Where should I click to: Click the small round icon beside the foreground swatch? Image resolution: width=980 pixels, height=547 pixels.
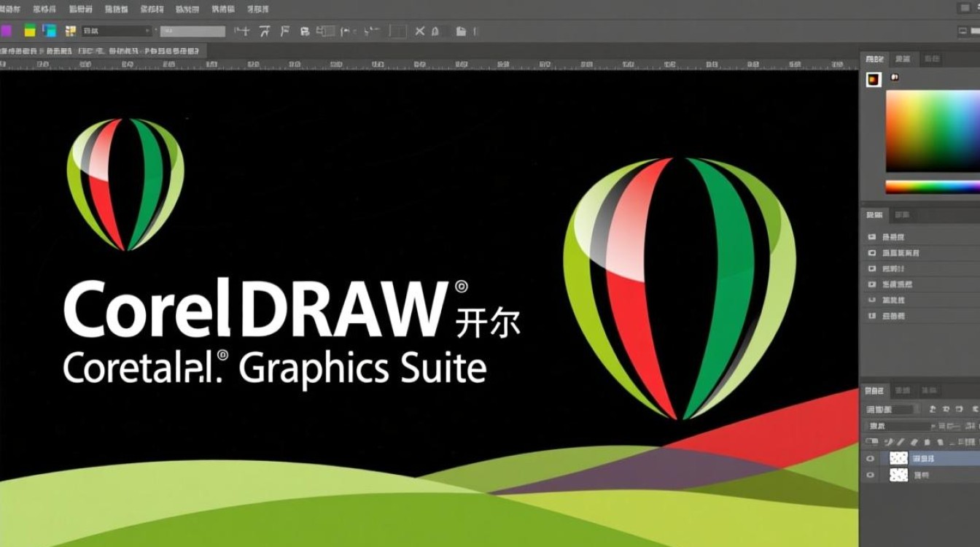point(895,77)
